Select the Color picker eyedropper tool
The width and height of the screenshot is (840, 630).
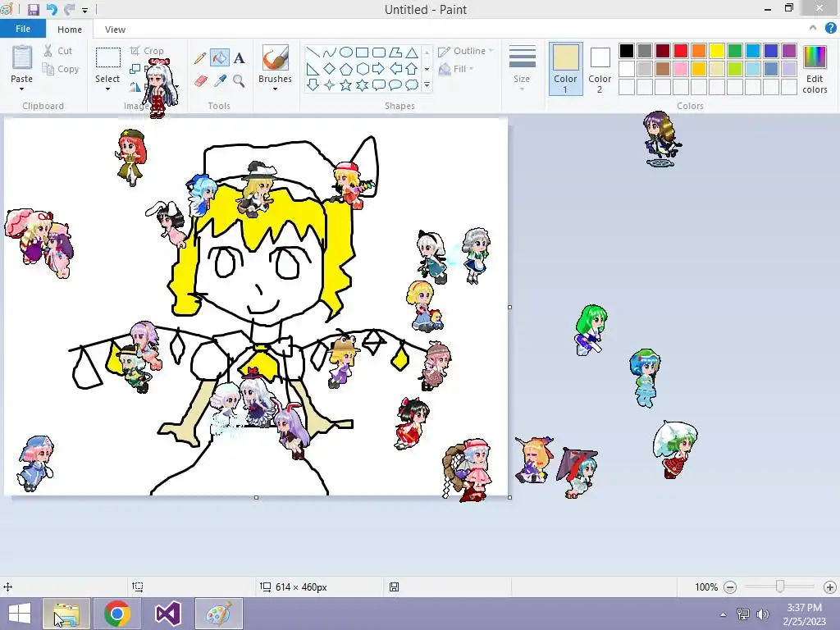point(220,81)
